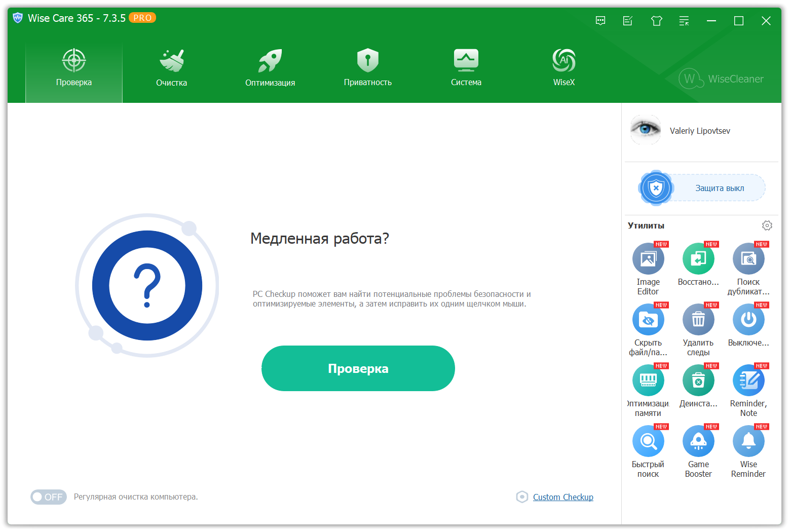789x532 pixels.
Task: Go to the WiseX tab
Action: pos(563,68)
